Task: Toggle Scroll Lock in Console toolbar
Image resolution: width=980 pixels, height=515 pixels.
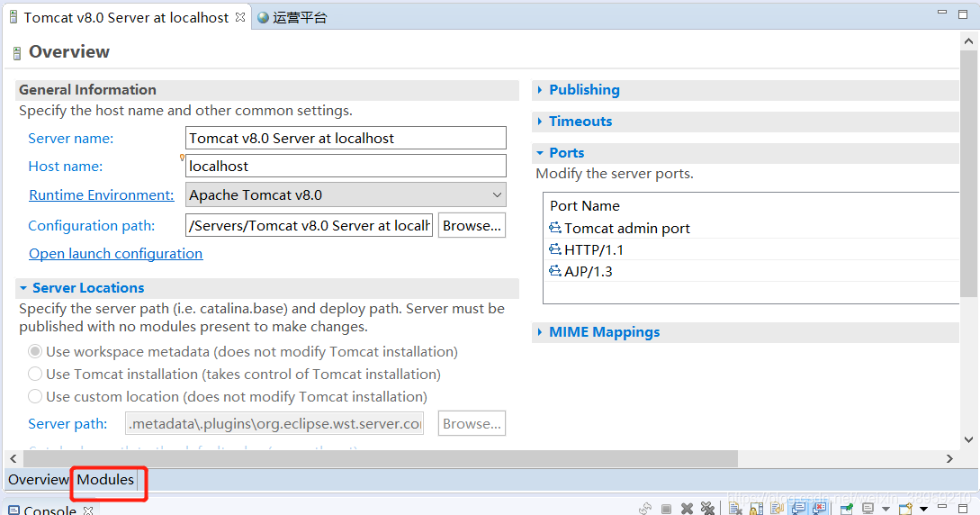Action: tap(756, 509)
